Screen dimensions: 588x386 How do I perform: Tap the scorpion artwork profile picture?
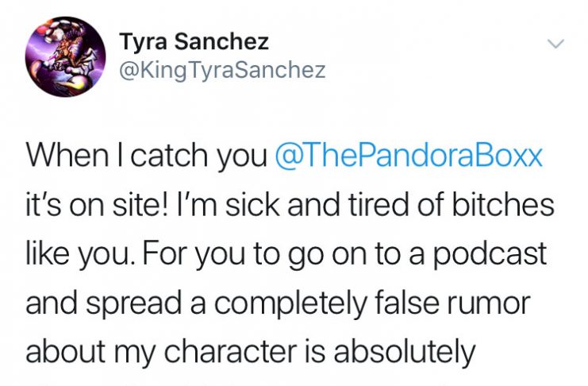pos(65,56)
